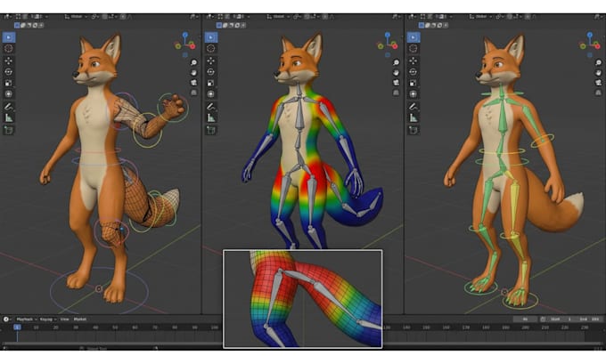Activate the Move tool in left viewport
606x364 pixels.
(9, 61)
